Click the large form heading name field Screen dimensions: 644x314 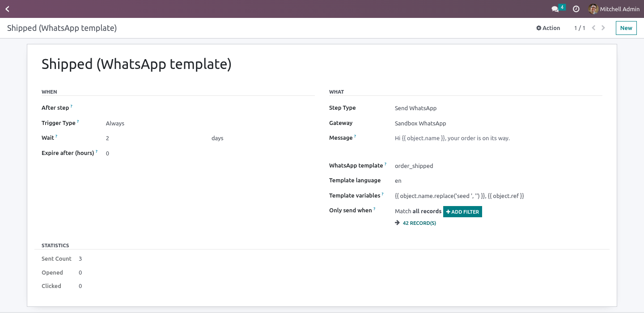click(x=136, y=64)
